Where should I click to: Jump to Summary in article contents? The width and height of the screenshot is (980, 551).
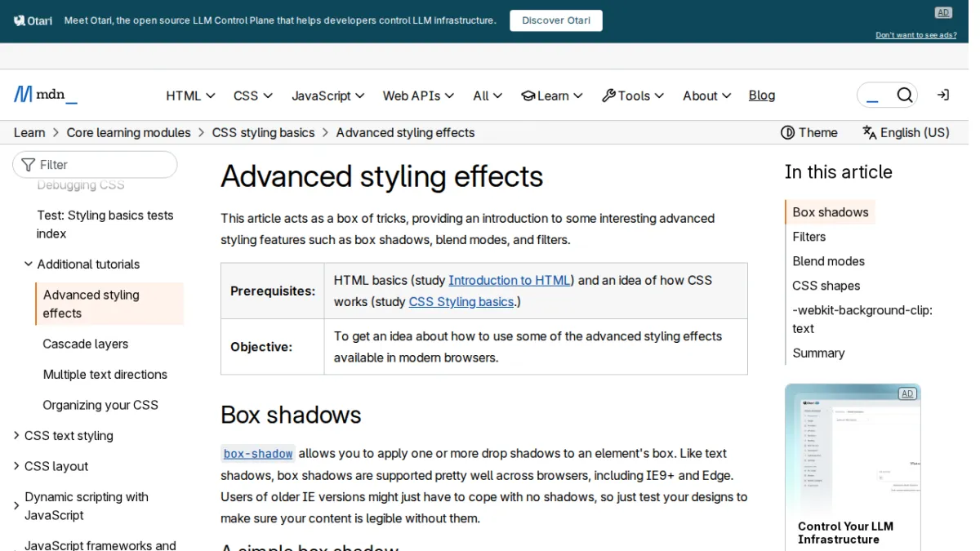(x=818, y=353)
